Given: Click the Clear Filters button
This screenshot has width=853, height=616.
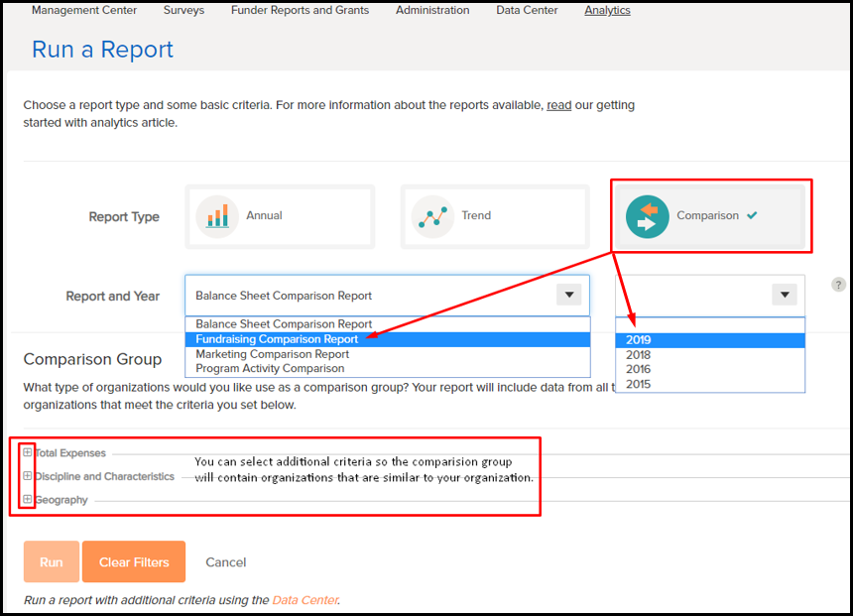Looking at the screenshot, I should (133, 561).
